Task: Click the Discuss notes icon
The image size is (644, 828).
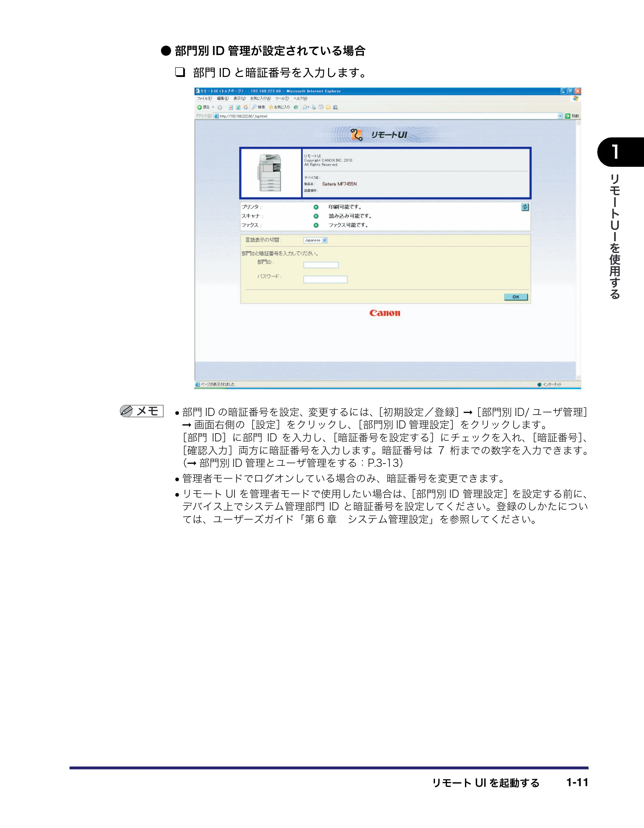Action: tap(328, 108)
